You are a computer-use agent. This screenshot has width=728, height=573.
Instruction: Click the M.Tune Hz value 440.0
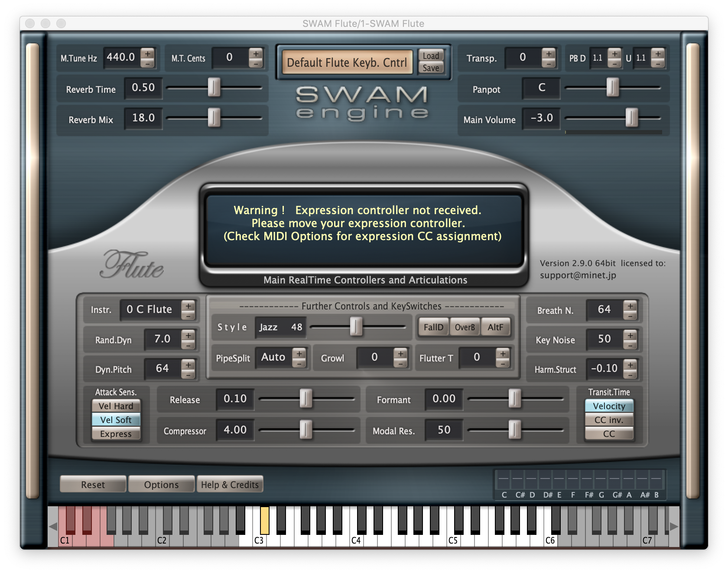coord(121,57)
